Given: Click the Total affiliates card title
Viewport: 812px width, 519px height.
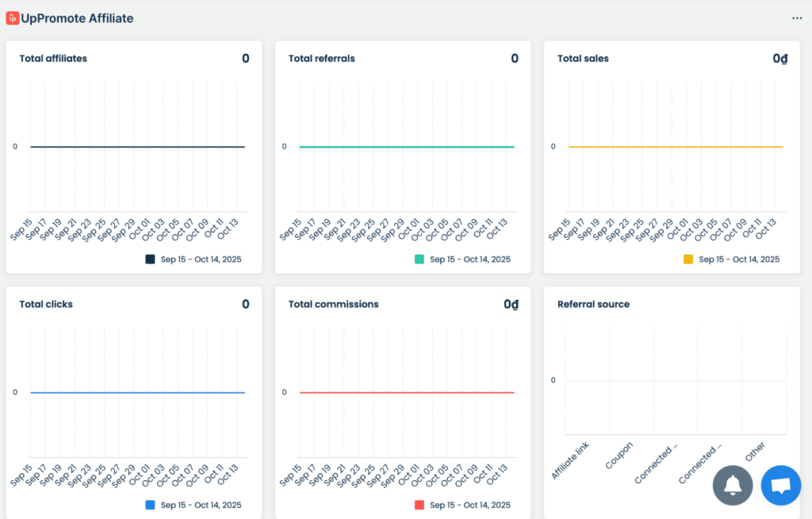Looking at the screenshot, I should tap(53, 59).
